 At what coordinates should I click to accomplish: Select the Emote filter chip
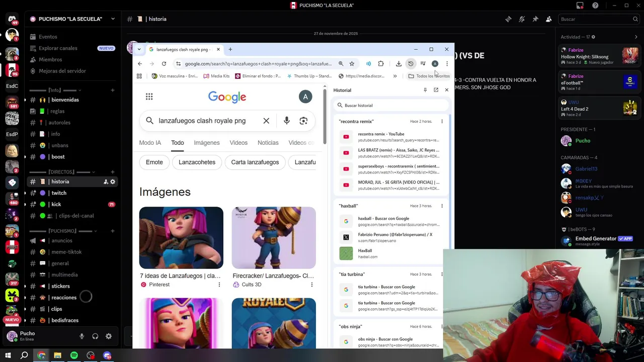(154, 162)
